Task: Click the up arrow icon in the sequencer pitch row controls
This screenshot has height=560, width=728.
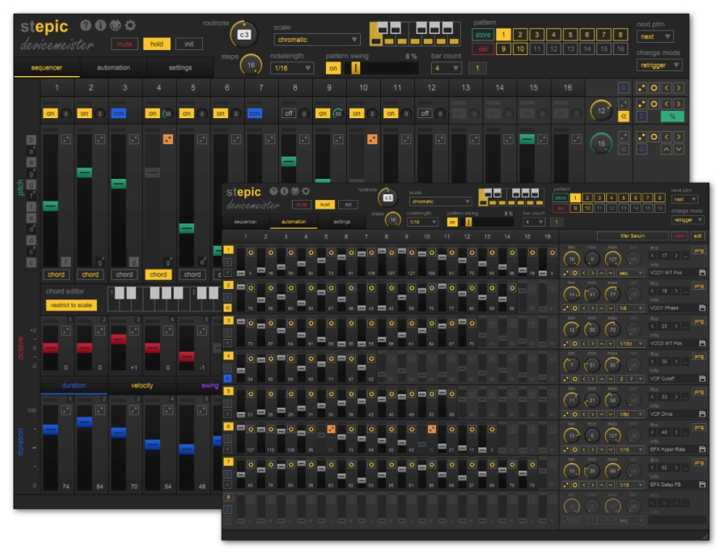Action: click(667, 149)
